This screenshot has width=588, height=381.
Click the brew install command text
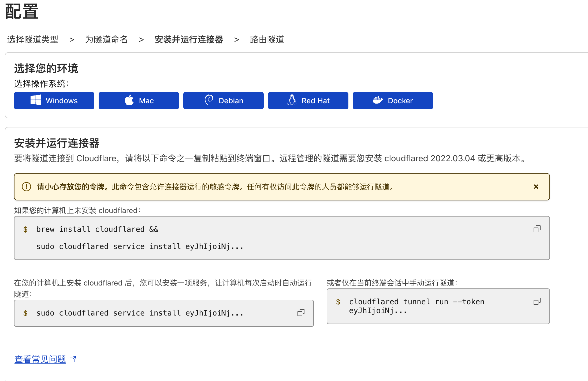(x=97, y=229)
